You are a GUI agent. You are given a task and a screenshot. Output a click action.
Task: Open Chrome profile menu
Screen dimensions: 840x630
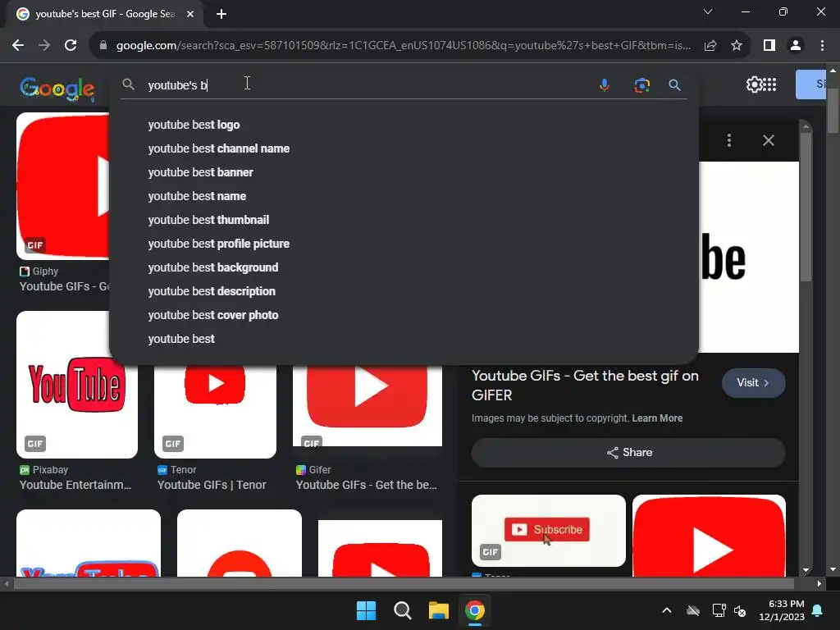(796, 46)
